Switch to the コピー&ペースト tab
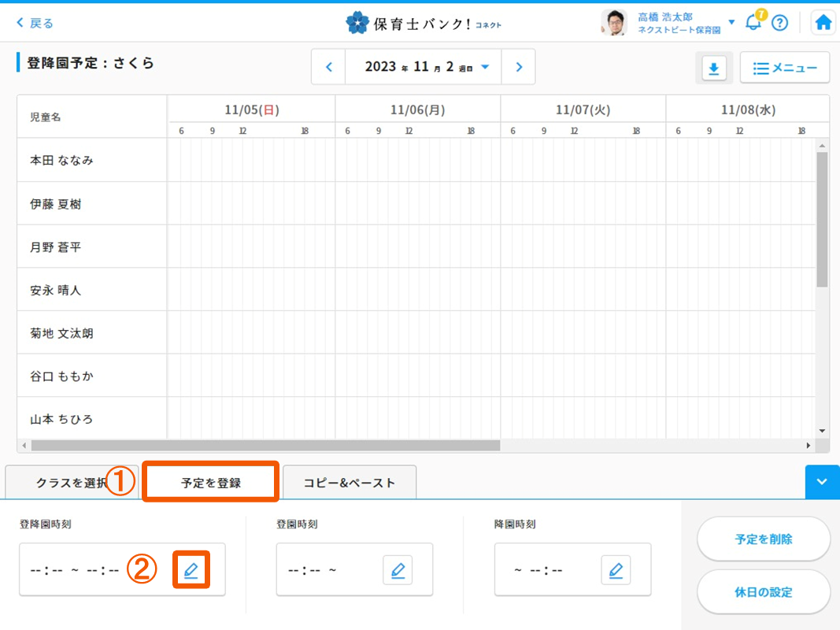The height and width of the screenshot is (630, 840). tap(350, 483)
